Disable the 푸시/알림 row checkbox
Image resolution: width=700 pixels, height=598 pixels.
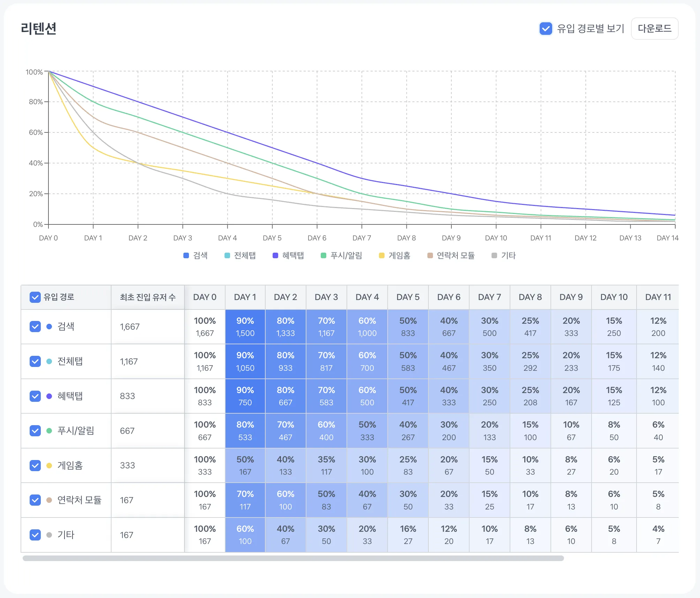point(35,431)
